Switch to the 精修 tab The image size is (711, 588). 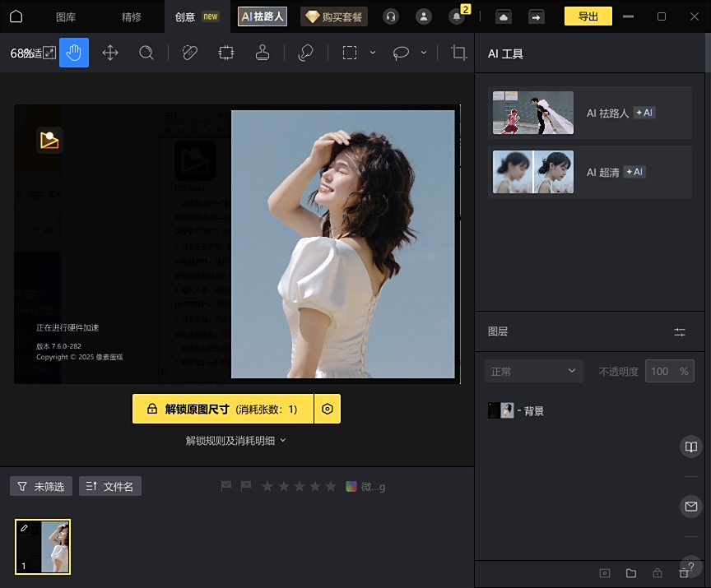pos(131,16)
